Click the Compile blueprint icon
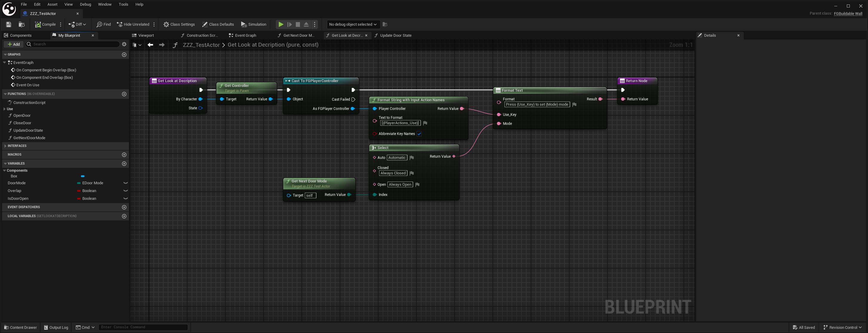 [x=38, y=24]
